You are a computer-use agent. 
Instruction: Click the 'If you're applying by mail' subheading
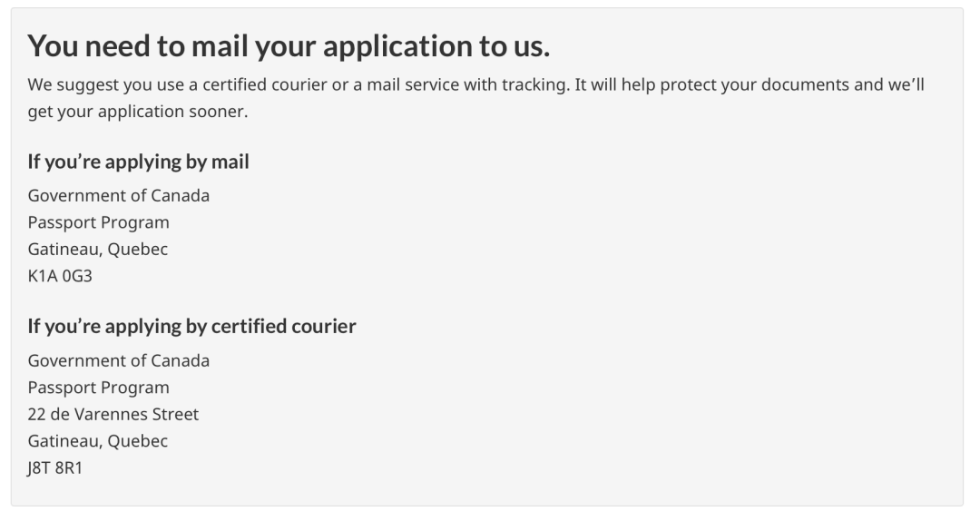pos(138,162)
